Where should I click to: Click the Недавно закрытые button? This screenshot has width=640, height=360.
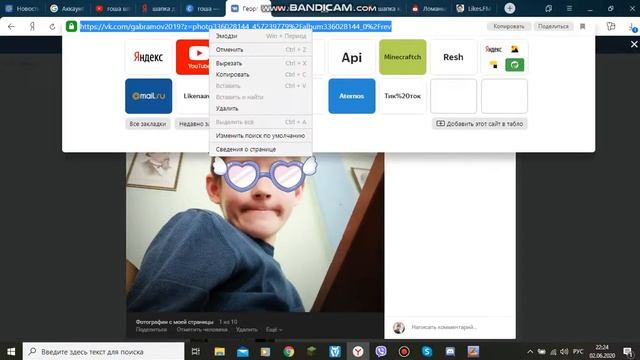(192, 124)
